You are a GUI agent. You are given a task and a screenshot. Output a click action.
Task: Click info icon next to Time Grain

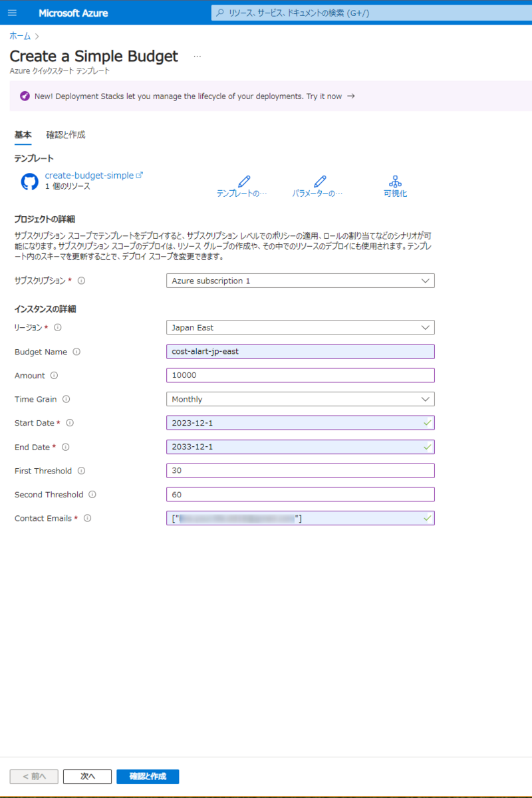(x=66, y=400)
